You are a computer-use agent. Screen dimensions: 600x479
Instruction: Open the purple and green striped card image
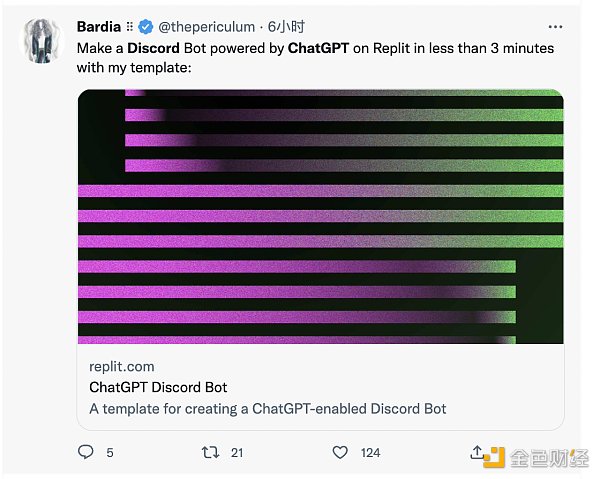click(321, 216)
